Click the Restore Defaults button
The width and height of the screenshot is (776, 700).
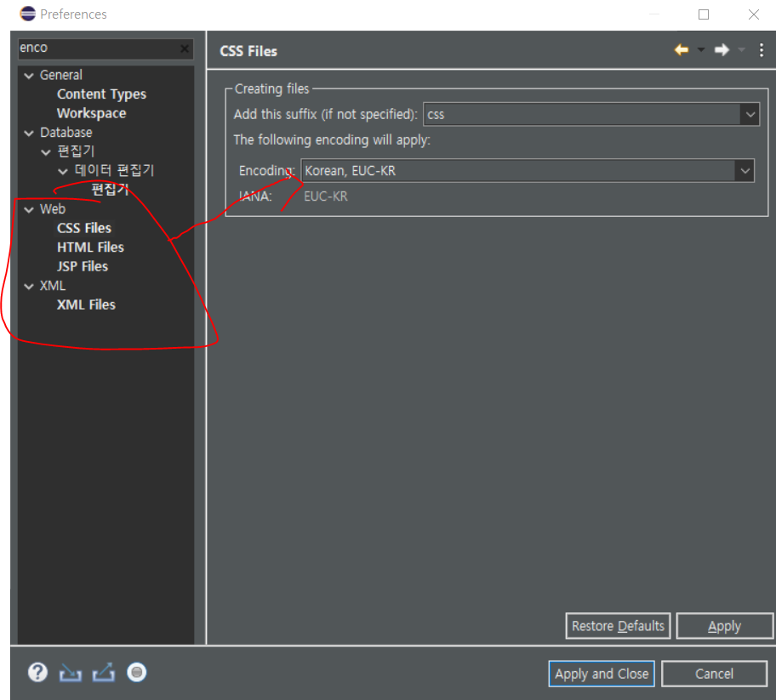618,626
